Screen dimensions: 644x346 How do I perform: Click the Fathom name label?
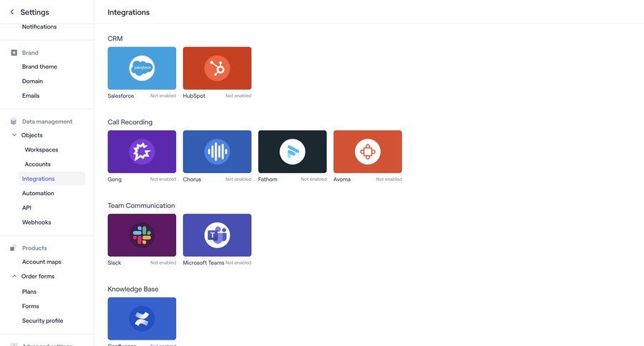268,179
